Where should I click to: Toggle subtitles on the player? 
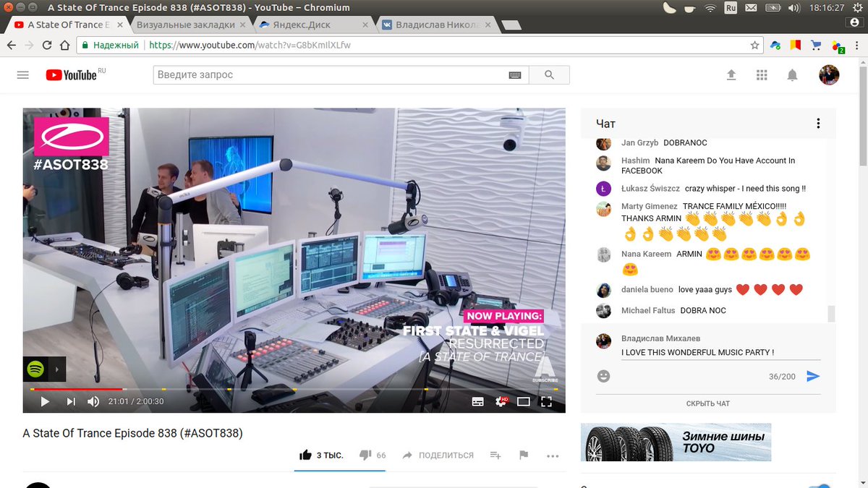coord(477,401)
